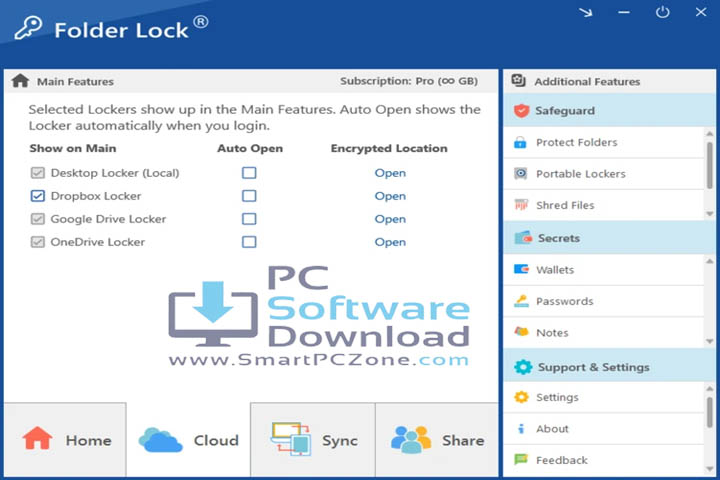Click Support list scroll up arrow

pyautogui.click(x=709, y=389)
